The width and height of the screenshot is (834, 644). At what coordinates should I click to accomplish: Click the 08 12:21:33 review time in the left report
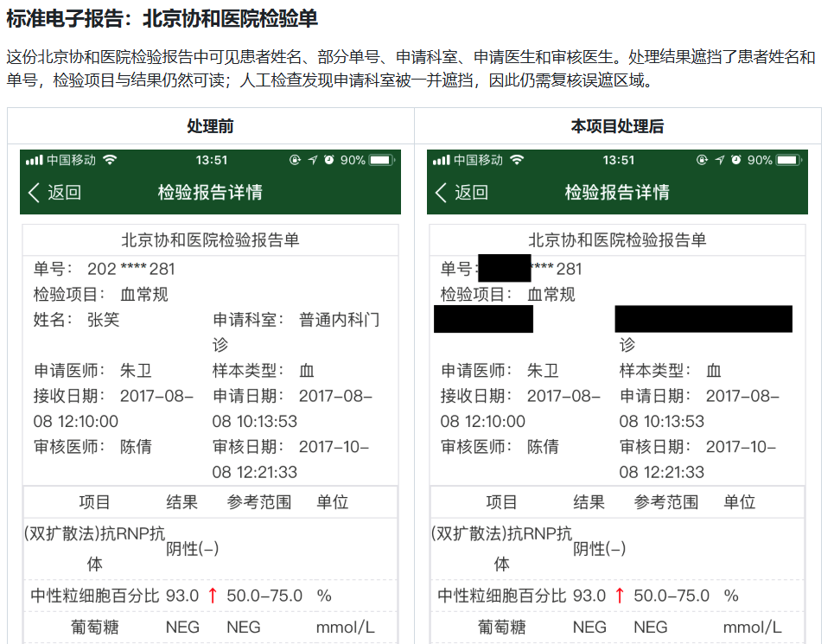click(x=254, y=472)
